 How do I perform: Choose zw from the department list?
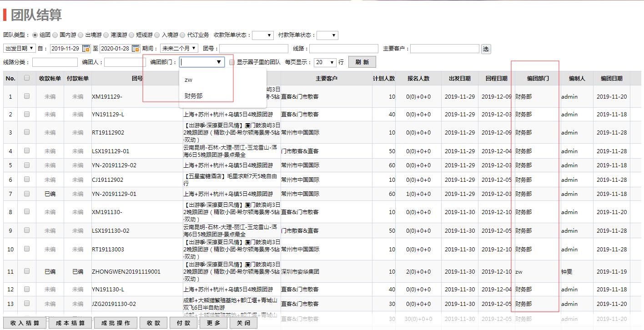[x=188, y=80]
